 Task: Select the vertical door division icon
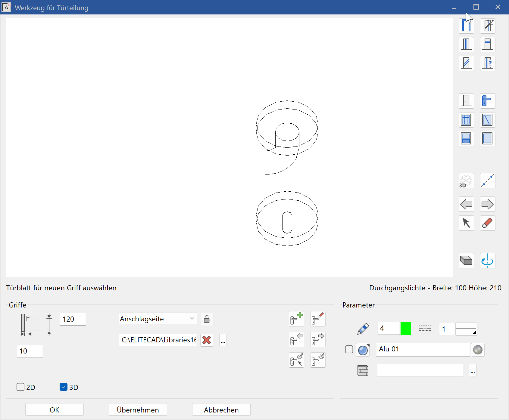(x=466, y=45)
